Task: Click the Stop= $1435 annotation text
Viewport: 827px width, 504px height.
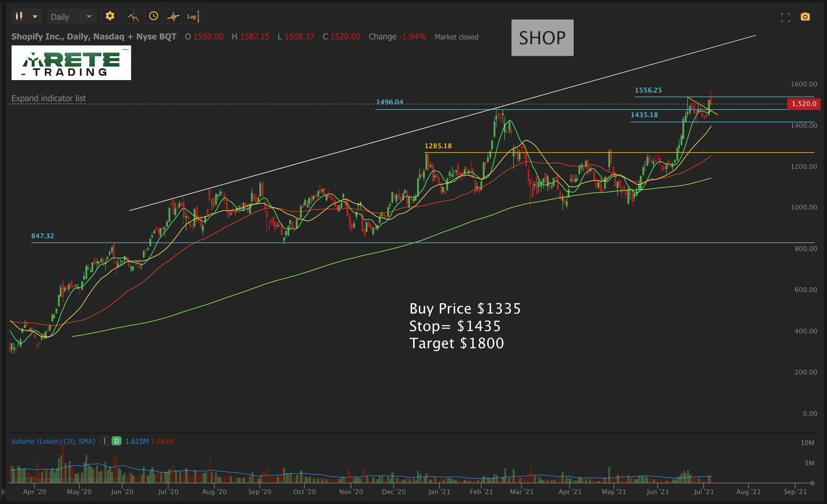Action: (455, 326)
